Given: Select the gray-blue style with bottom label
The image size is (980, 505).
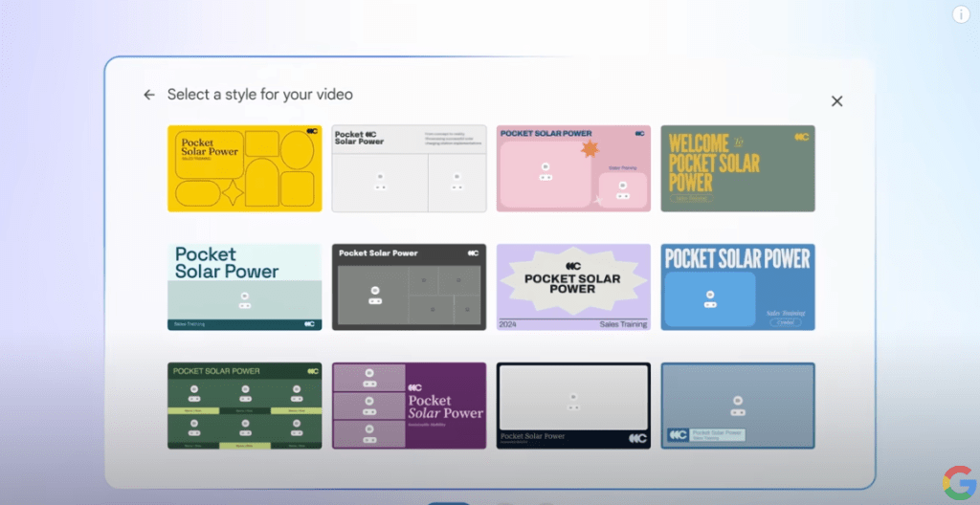Looking at the screenshot, I should point(738,406).
